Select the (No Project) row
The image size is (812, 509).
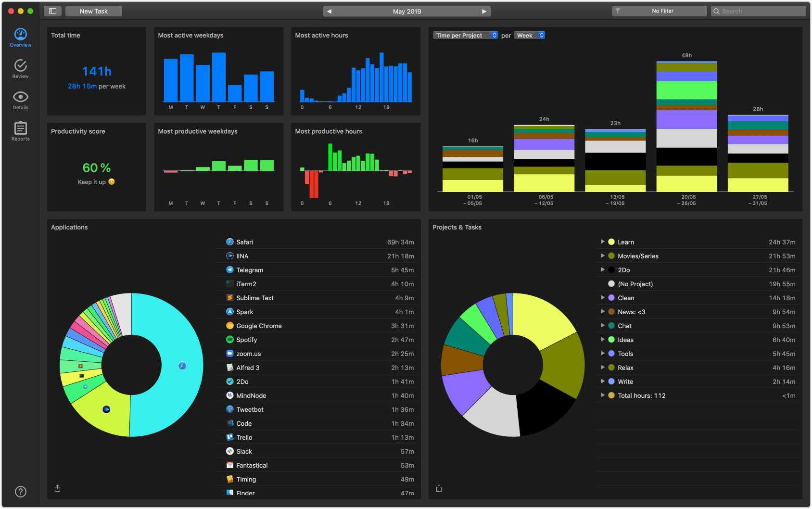pos(698,284)
